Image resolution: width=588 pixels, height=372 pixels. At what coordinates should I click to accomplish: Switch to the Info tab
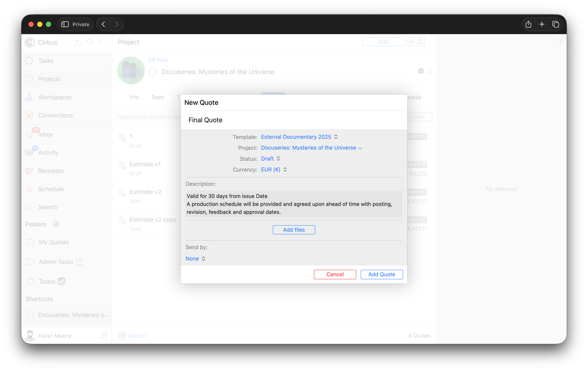[x=134, y=97]
